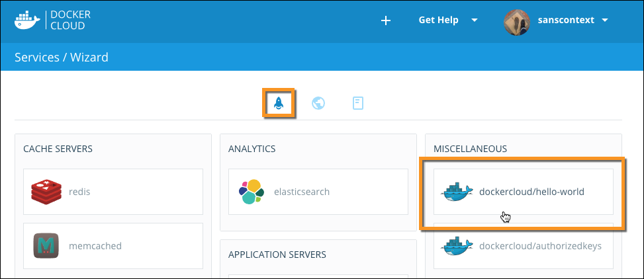
Task: Expand the caret next to sanscontext
Action: (605, 20)
